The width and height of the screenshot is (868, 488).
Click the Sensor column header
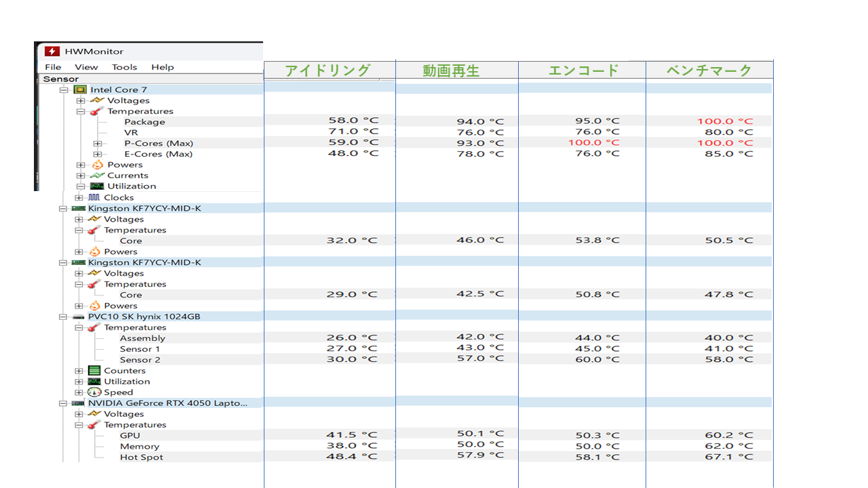(x=61, y=79)
